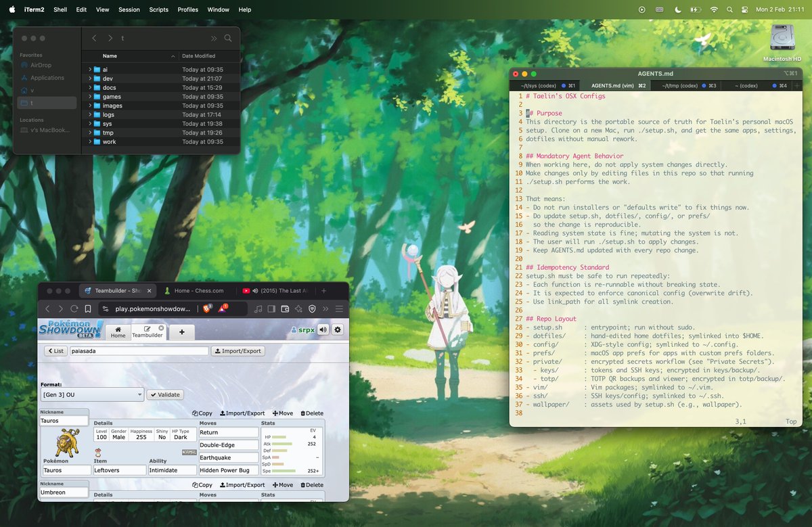Screen dimensions: 812x527
Task: Click Finder forward navigation arrow
Action: point(110,39)
